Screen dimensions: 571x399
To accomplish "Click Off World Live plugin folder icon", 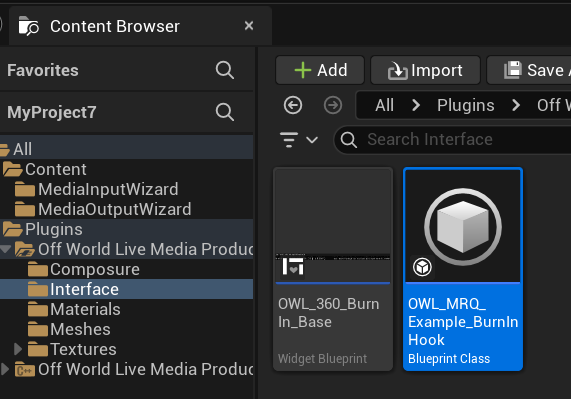I will [25, 249].
